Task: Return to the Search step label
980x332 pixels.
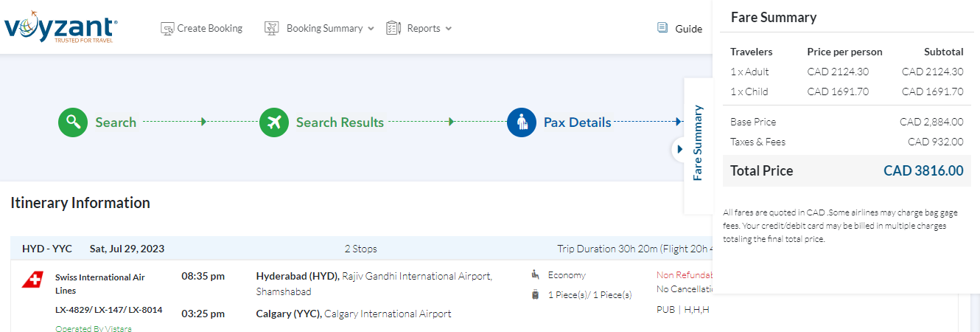Action: pyautogui.click(x=116, y=122)
